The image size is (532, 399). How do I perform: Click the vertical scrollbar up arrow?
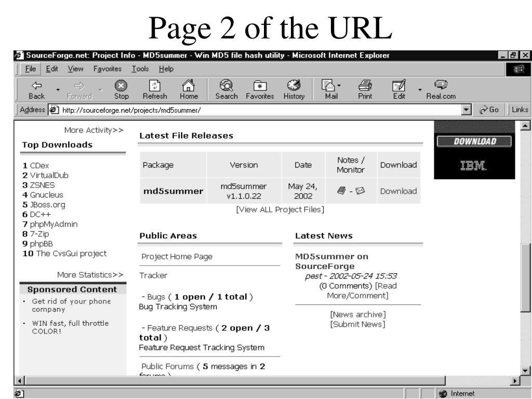pos(525,126)
